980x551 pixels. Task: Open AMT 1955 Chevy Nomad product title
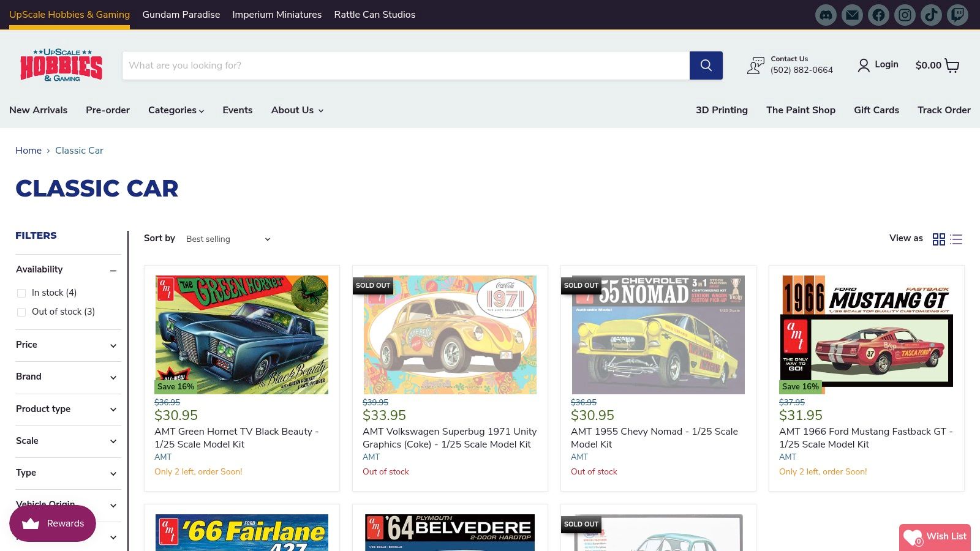pyautogui.click(x=654, y=438)
